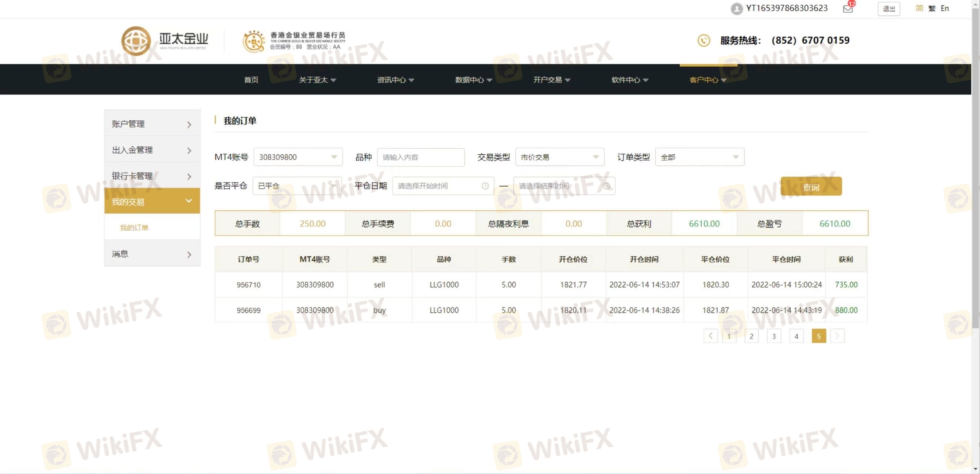Click the clock icon in start date field
Screen dimensions: 980x474
point(485,186)
